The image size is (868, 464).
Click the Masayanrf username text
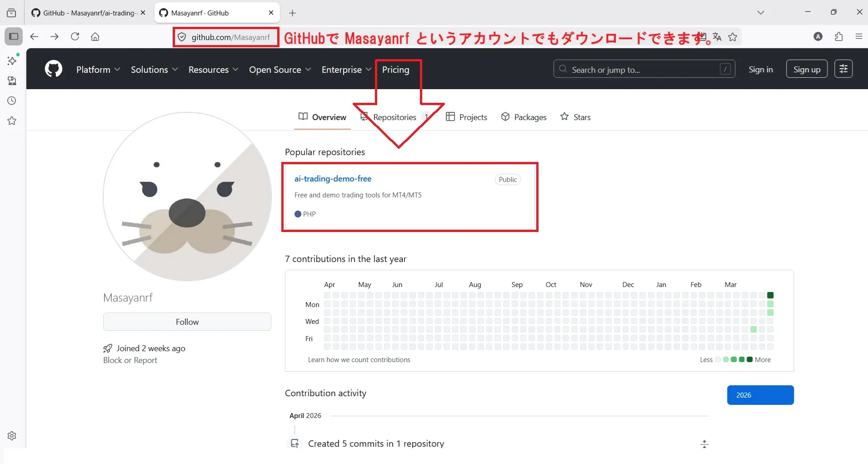[128, 298]
